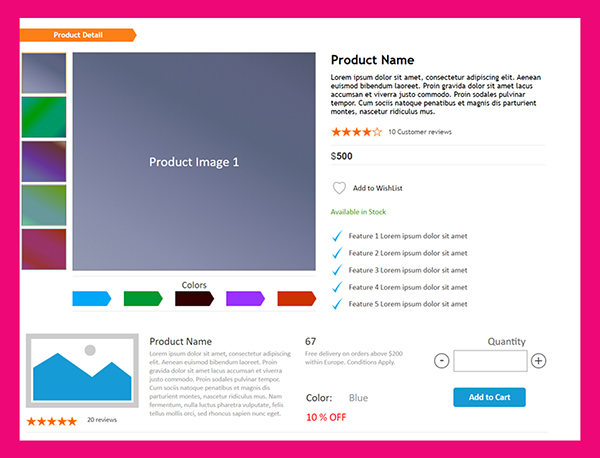Click the orange star rating under Product Name
Screen dimensions: 600x458
[x=356, y=132]
